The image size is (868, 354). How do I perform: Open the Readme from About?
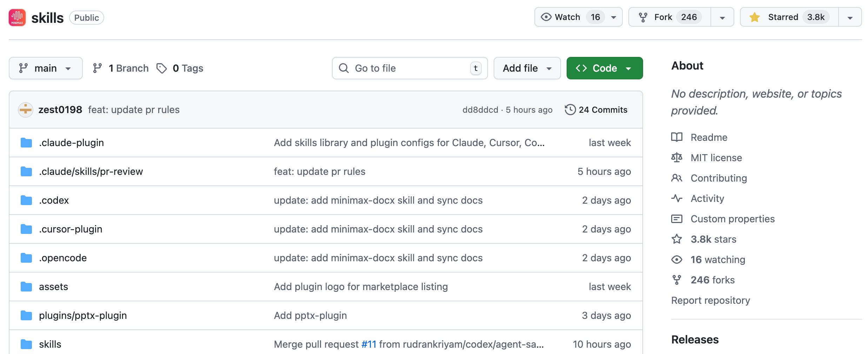point(709,137)
